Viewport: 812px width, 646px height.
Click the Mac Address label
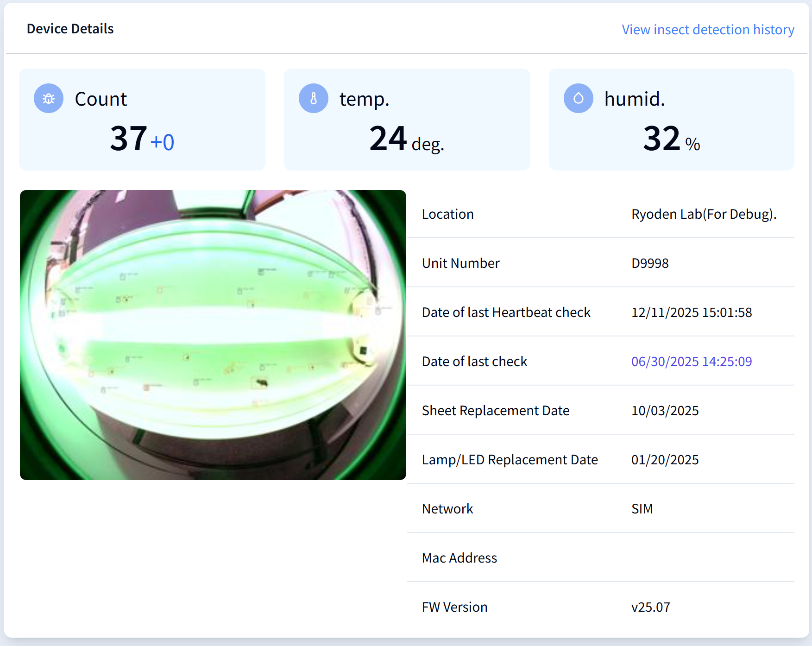coord(459,558)
